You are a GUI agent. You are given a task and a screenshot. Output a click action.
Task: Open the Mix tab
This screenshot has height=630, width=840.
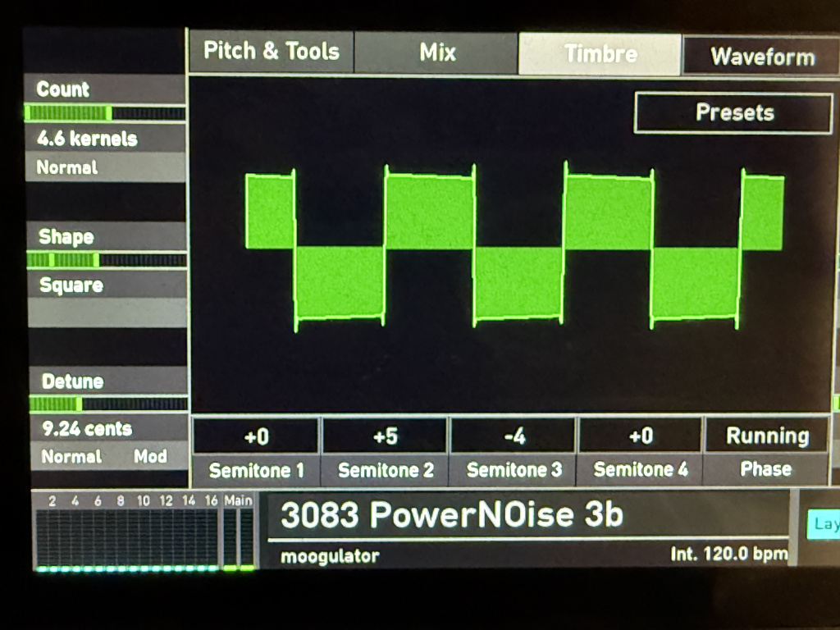pos(436,52)
